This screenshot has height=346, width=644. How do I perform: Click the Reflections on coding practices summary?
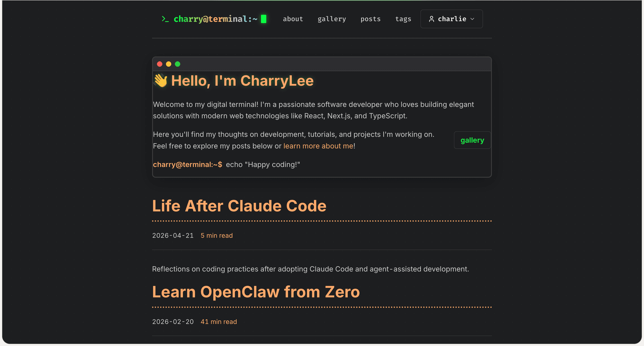tap(311, 269)
